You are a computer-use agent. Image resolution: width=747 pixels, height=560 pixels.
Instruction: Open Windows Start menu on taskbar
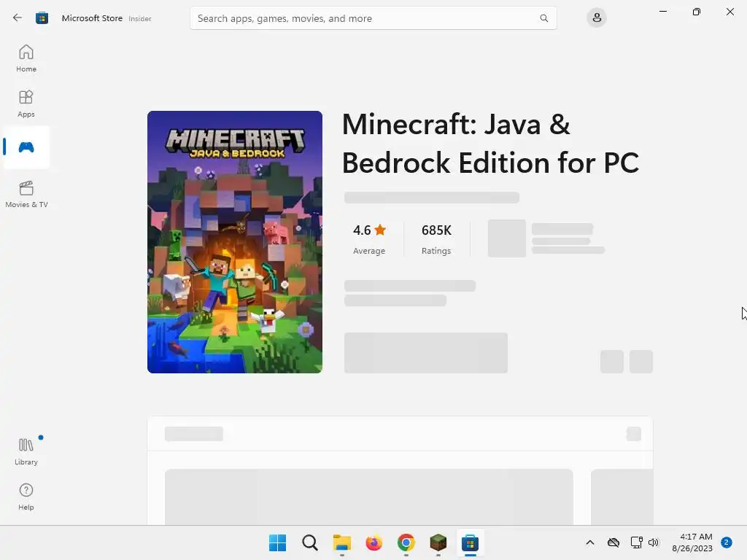(277, 542)
